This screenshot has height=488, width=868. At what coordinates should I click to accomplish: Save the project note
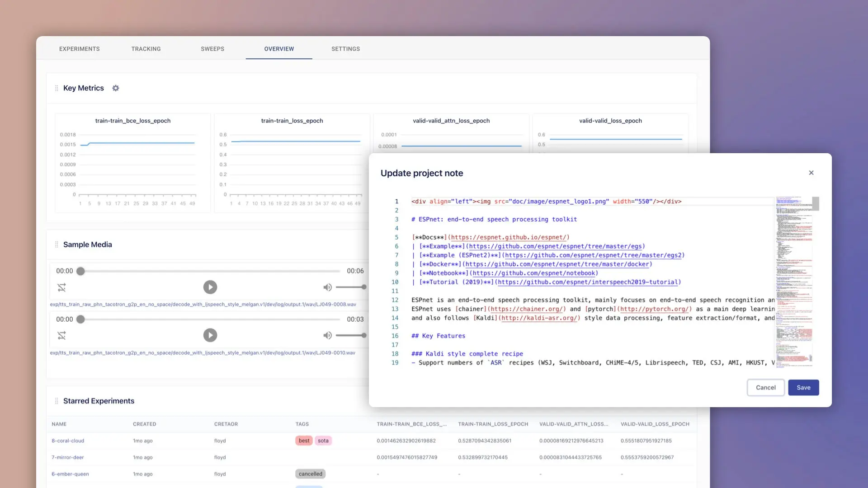[803, 388]
